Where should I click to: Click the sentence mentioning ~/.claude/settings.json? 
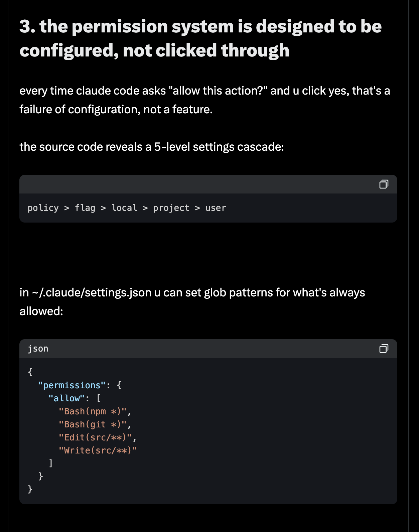pos(192,302)
